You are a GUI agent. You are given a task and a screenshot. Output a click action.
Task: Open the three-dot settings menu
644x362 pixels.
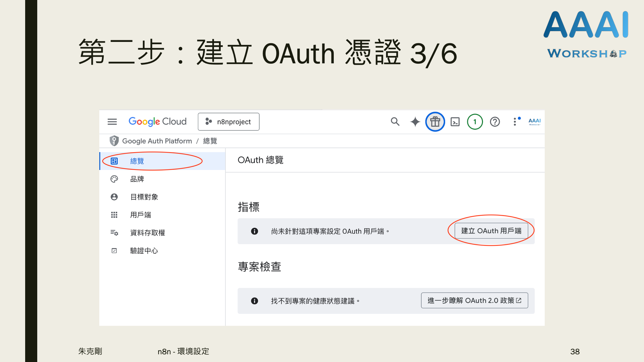(515, 122)
